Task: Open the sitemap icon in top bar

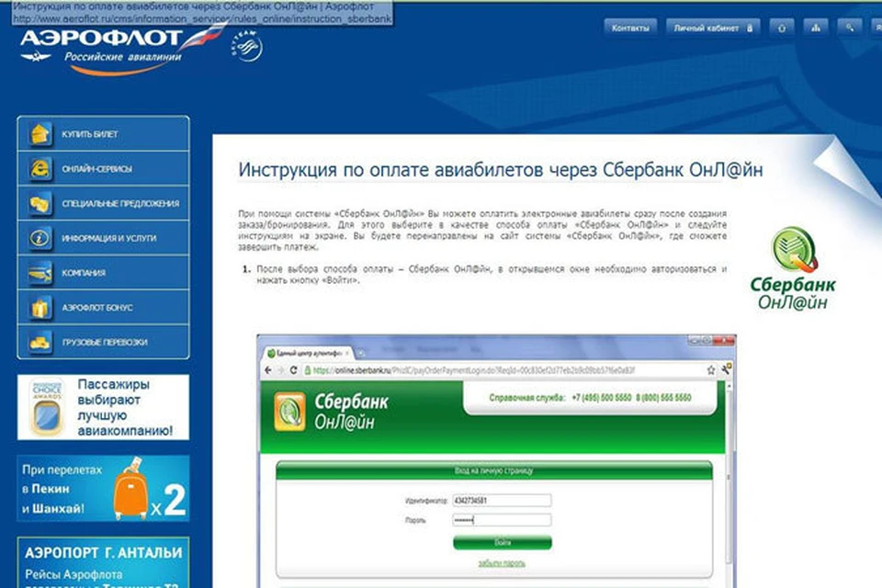Action: (815, 28)
